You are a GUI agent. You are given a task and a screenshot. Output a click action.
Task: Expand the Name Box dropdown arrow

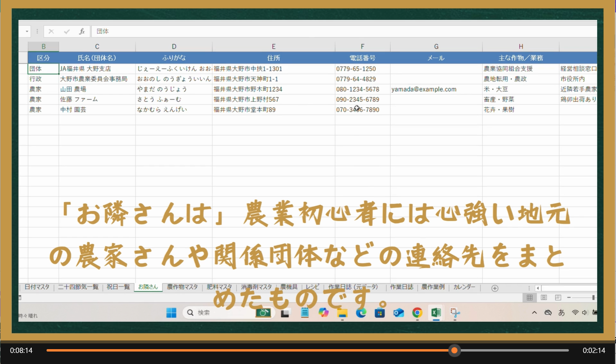coord(27,32)
